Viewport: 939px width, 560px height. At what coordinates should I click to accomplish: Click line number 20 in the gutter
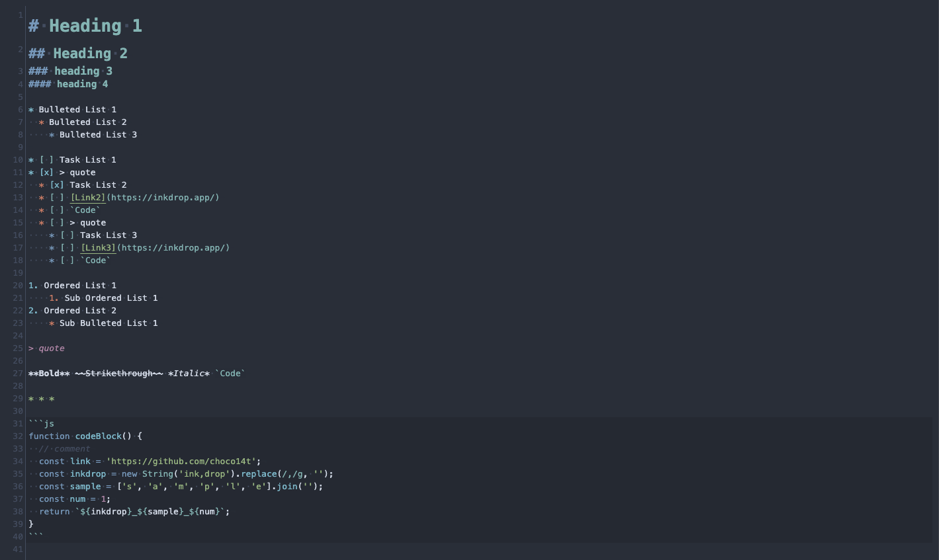click(x=18, y=286)
